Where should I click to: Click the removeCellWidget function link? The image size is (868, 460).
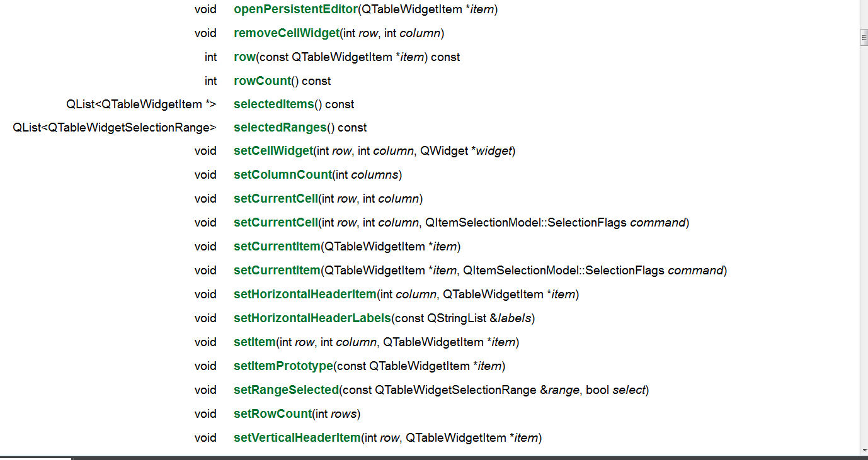point(287,33)
